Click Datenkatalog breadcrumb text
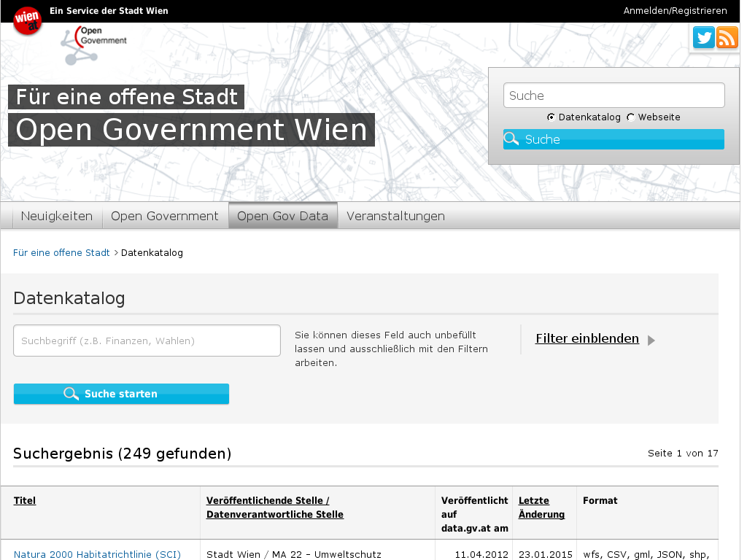 coord(152,253)
